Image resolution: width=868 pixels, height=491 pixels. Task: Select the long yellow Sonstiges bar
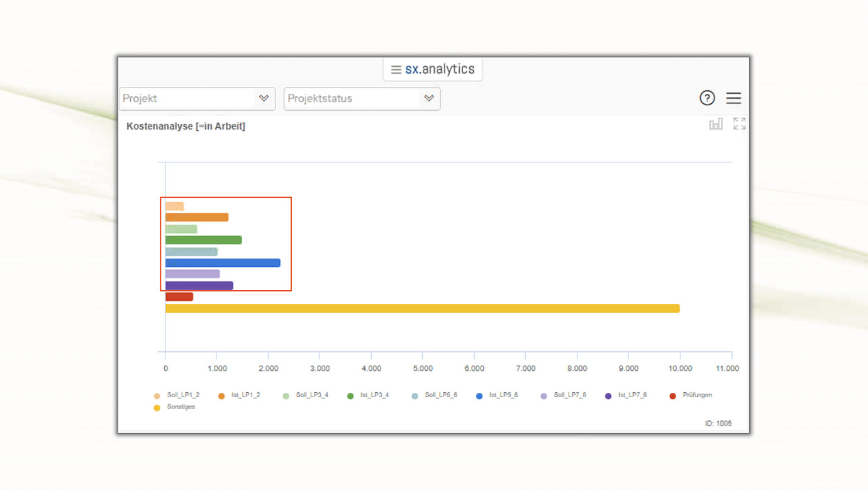pyautogui.click(x=421, y=308)
